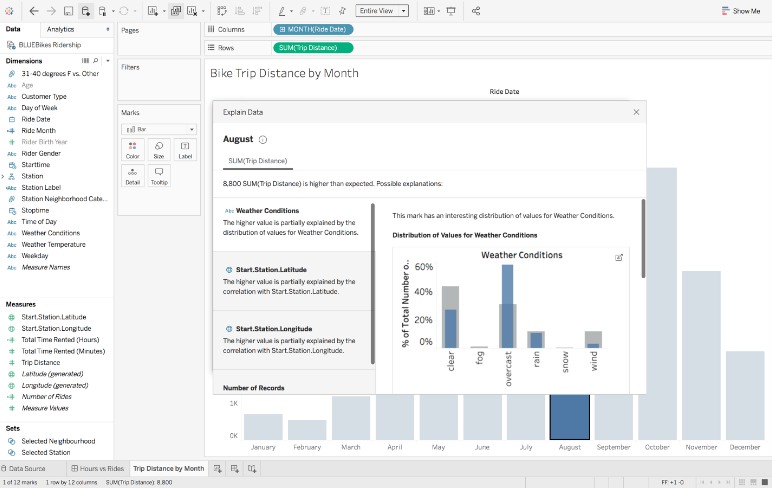Screen dimensions: 772x488
Task: Click the SUM(Trip Distance) pill on Rows
Action: point(313,48)
